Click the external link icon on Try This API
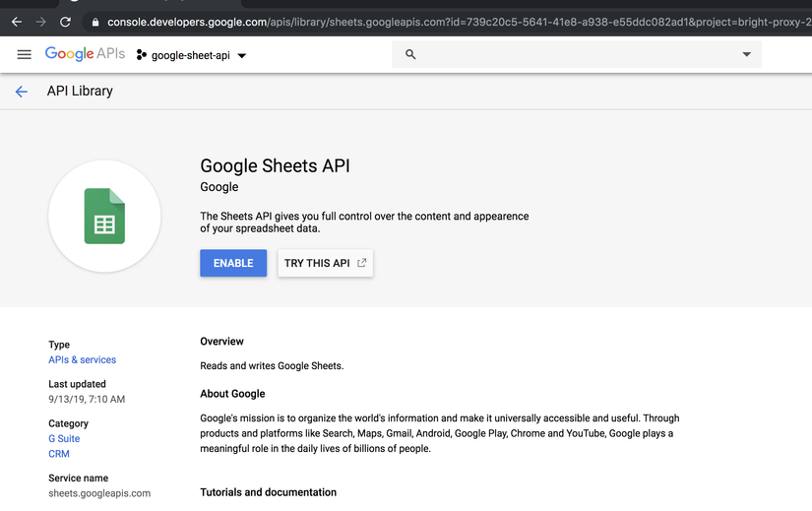Screen dimensions: 812x511 362,263
